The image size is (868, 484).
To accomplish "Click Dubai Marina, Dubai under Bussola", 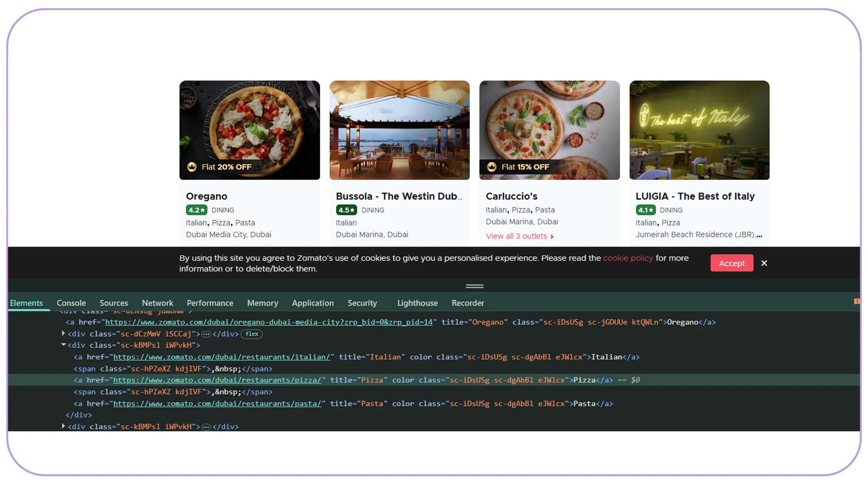I will [372, 235].
